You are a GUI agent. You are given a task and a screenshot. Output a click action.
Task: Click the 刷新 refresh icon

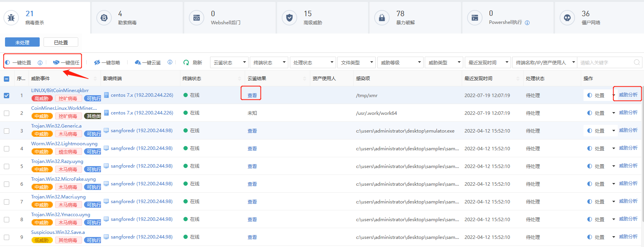186,62
